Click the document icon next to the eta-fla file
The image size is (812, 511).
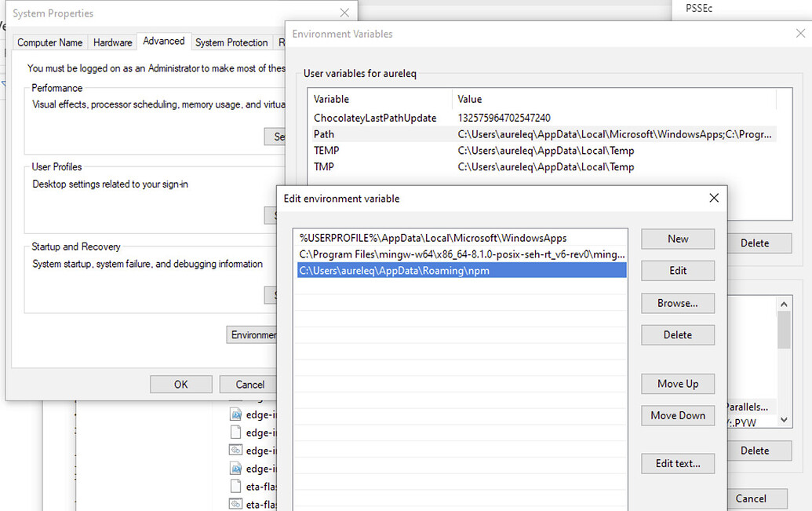pyautogui.click(x=237, y=486)
